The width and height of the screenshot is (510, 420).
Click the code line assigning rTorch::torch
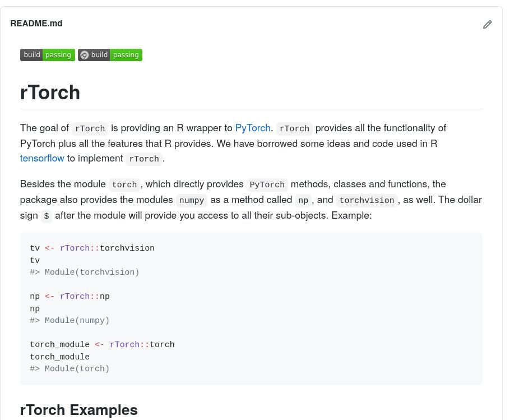coord(102,345)
